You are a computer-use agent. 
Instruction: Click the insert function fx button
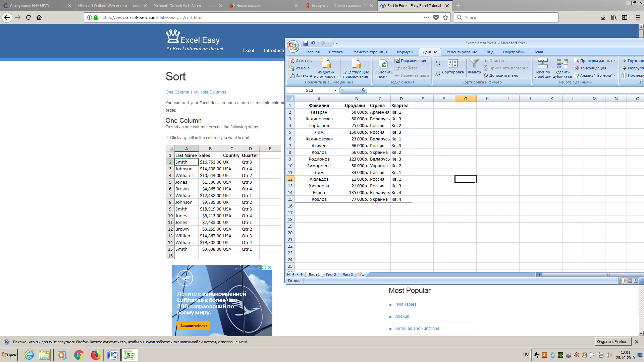pos(363,90)
